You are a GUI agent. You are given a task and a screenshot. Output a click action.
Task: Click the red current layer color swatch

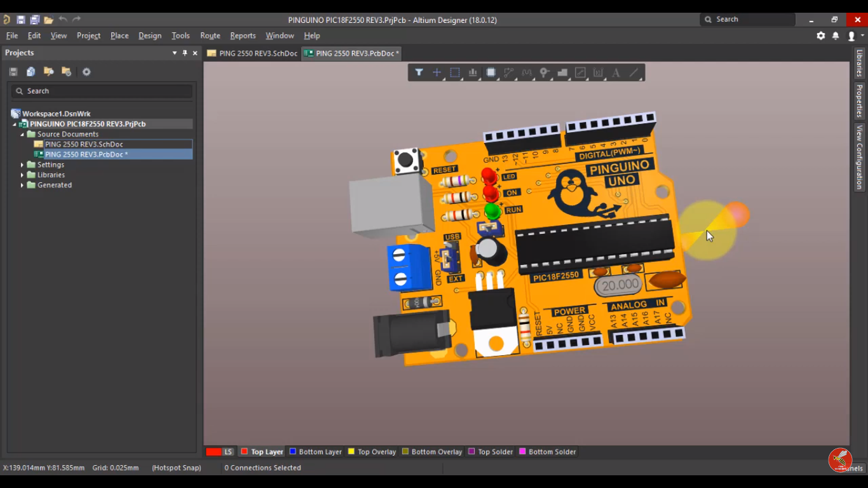(x=214, y=452)
